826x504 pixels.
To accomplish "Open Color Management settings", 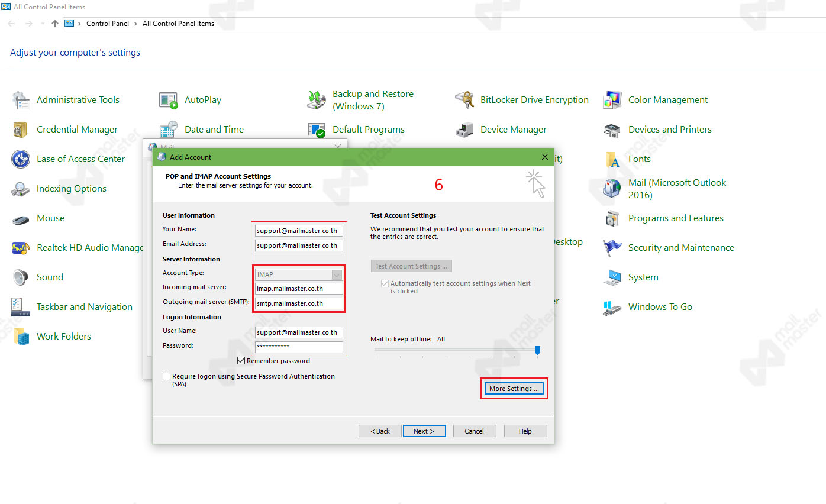I will tap(667, 99).
